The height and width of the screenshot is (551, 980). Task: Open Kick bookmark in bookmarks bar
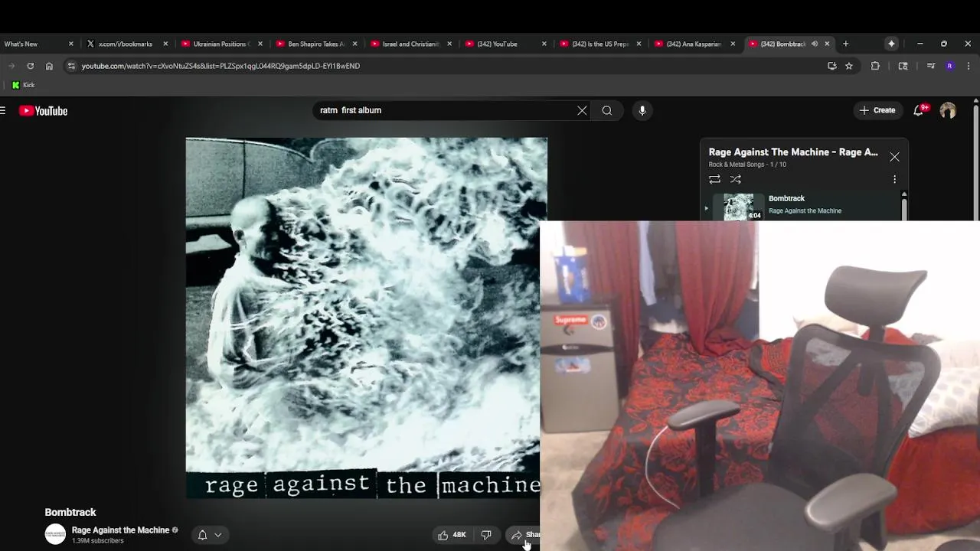(x=23, y=85)
